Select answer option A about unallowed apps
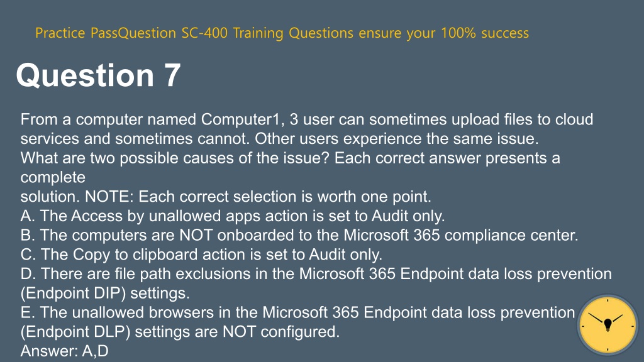The height and width of the screenshot is (362, 644). 233,216
